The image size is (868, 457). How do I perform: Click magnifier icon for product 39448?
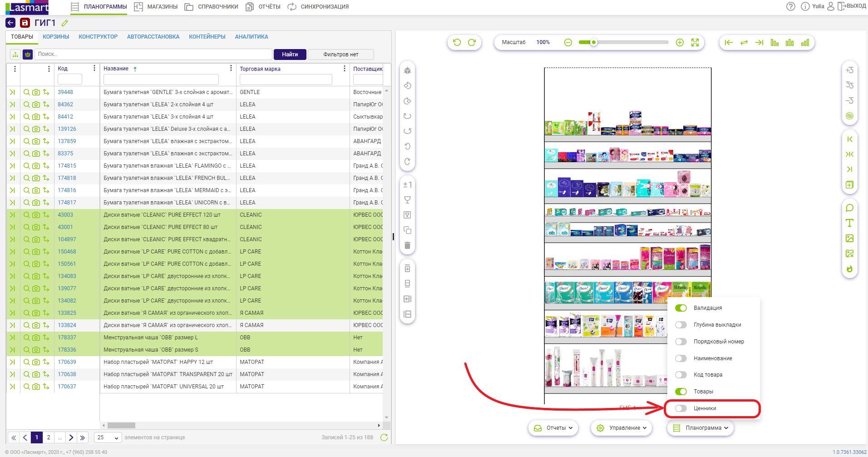pos(27,92)
